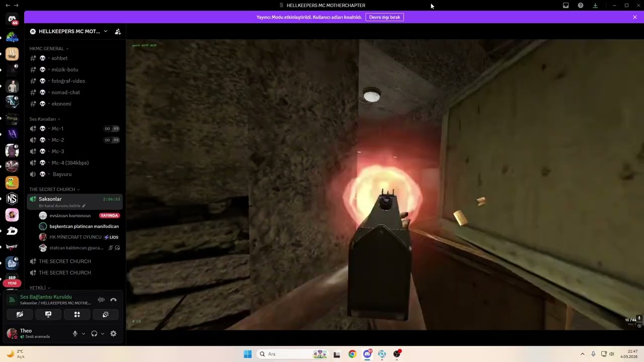
Task: Go back with the left arrow in title bar
Action: (8, 5)
